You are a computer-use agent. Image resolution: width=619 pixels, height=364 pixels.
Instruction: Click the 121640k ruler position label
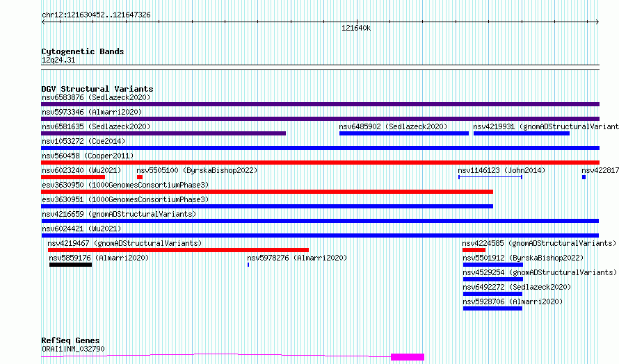356,28
